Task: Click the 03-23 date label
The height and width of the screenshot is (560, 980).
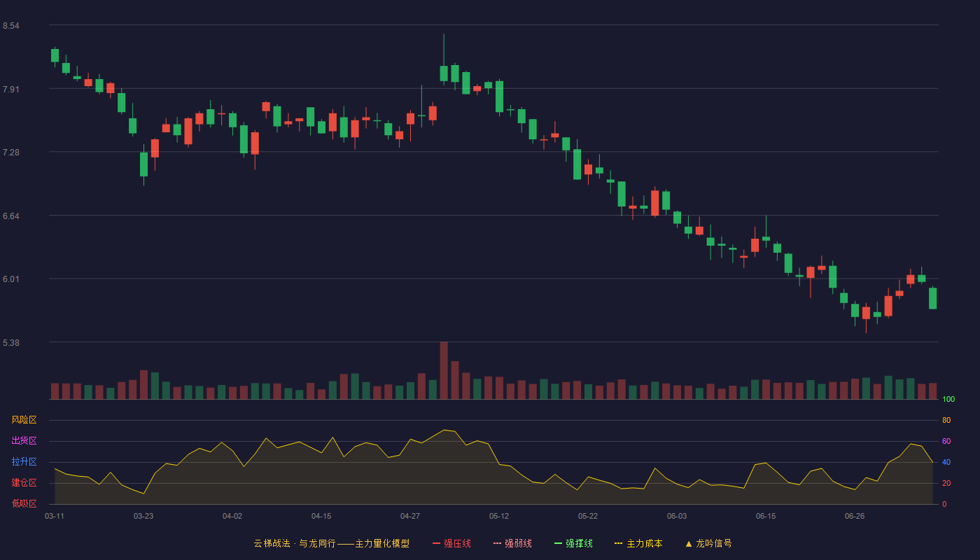Action: click(143, 516)
